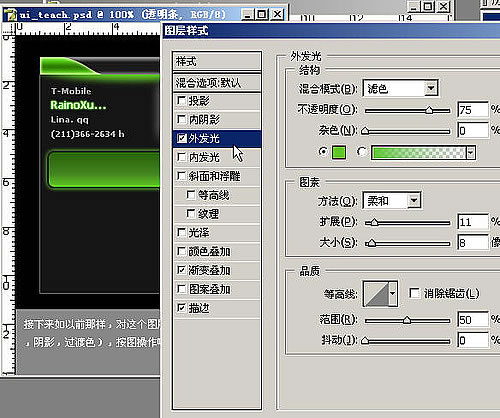
Task: Open the 方法 technique dropdown
Action: pyautogui.click(x=392, y=201)
